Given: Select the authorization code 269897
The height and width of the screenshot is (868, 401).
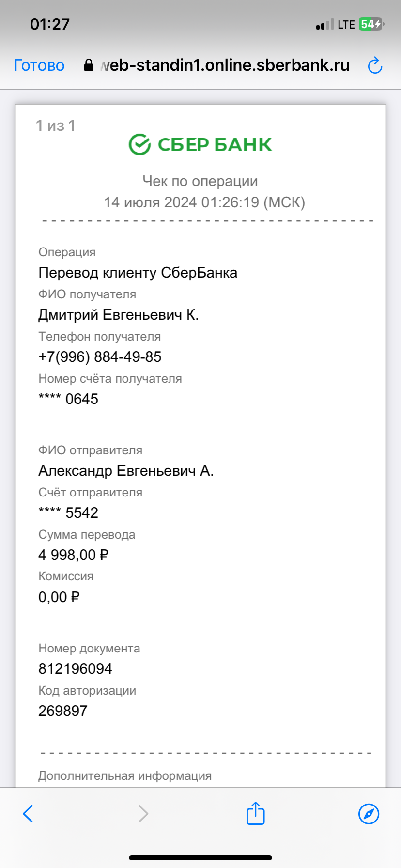Looking at the screenshot, I should pos(63,711).
